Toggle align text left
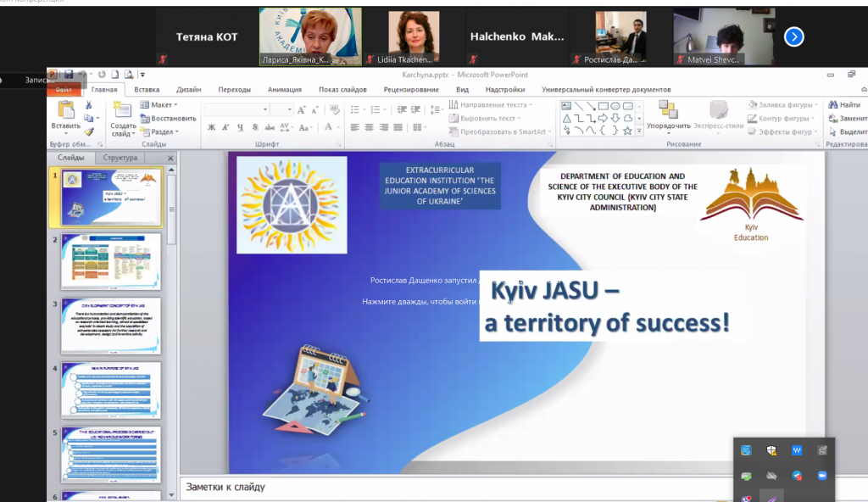Viewport: 868px width, 502px height. [355, 127]
